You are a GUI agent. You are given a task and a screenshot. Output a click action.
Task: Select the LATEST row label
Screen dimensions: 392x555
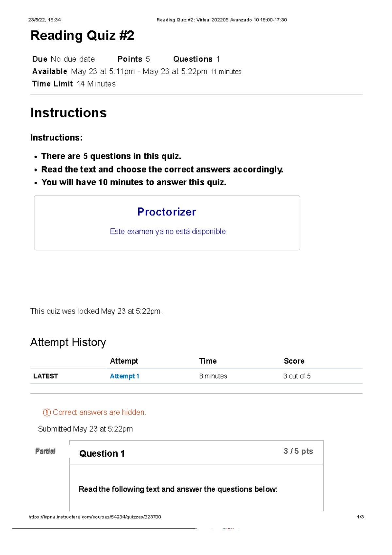pos(45,376)
